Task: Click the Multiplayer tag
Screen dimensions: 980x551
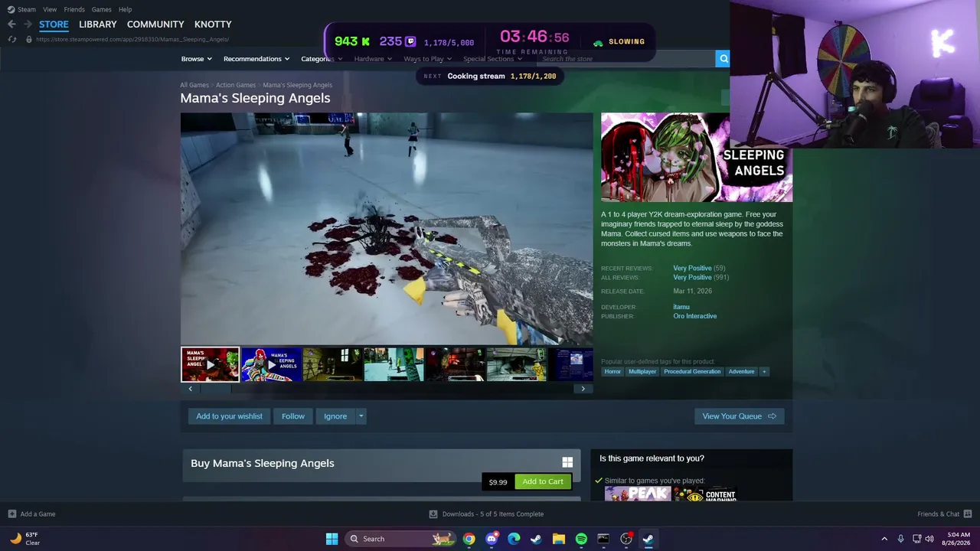Action: tap(642, 372)
